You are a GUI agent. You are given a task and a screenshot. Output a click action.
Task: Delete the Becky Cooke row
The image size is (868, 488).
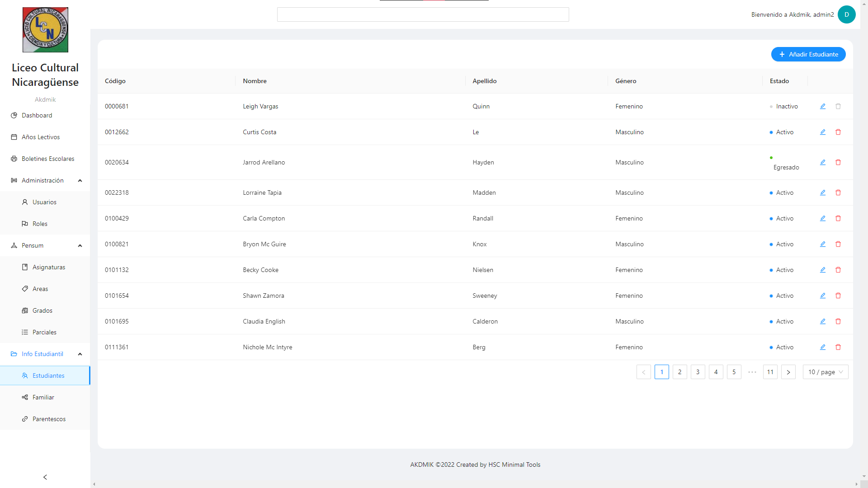tap(838, 270)
